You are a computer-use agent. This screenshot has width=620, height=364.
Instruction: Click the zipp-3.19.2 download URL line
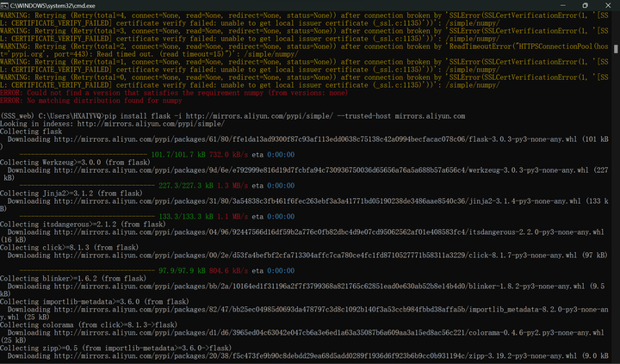(307, 356)
